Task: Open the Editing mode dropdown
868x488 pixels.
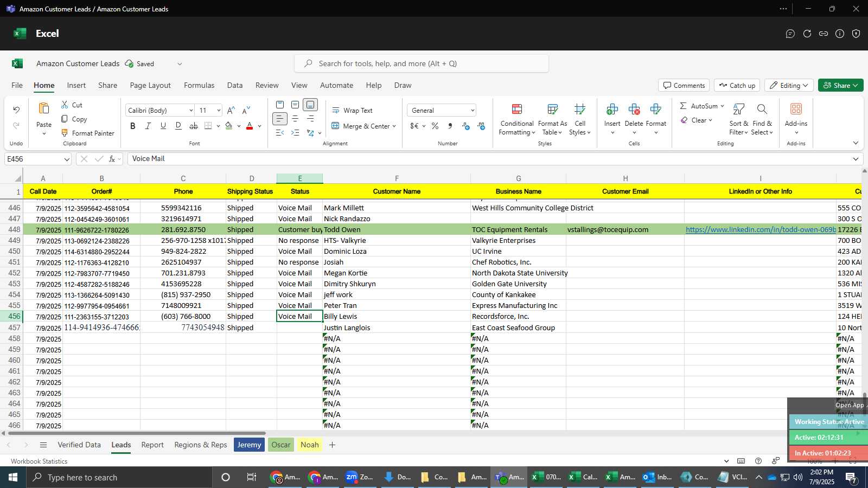Action: 789,85
